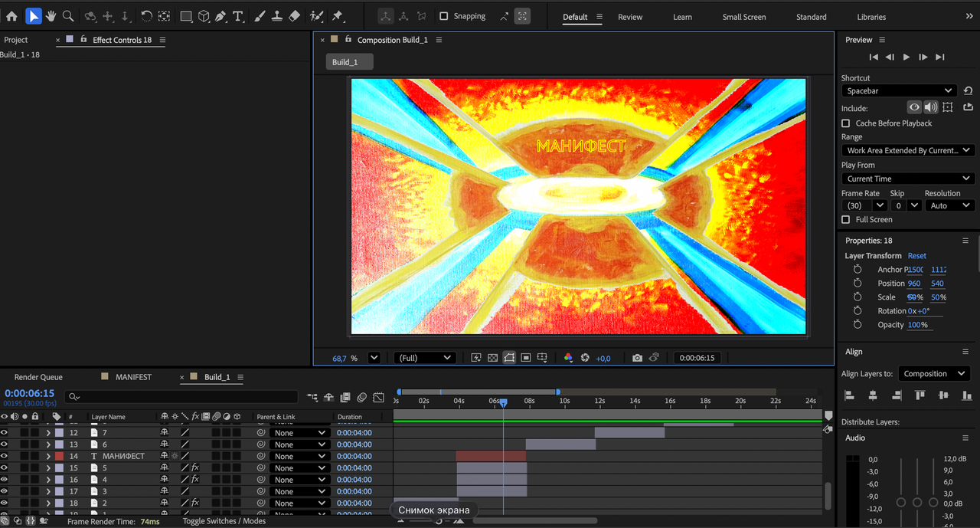The image size is (980, 528).
Task: Switch to the Project panel tab
Action: (16, 40)
